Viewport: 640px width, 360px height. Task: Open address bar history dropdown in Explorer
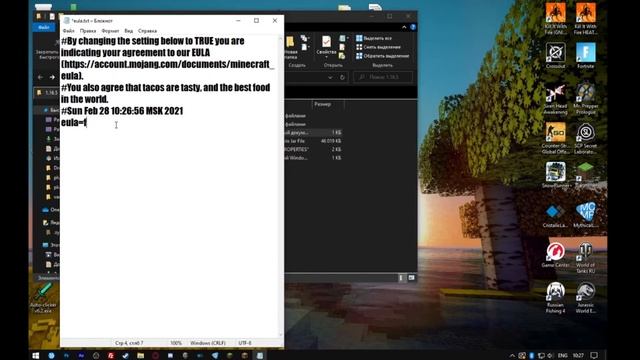click(330, 77)
